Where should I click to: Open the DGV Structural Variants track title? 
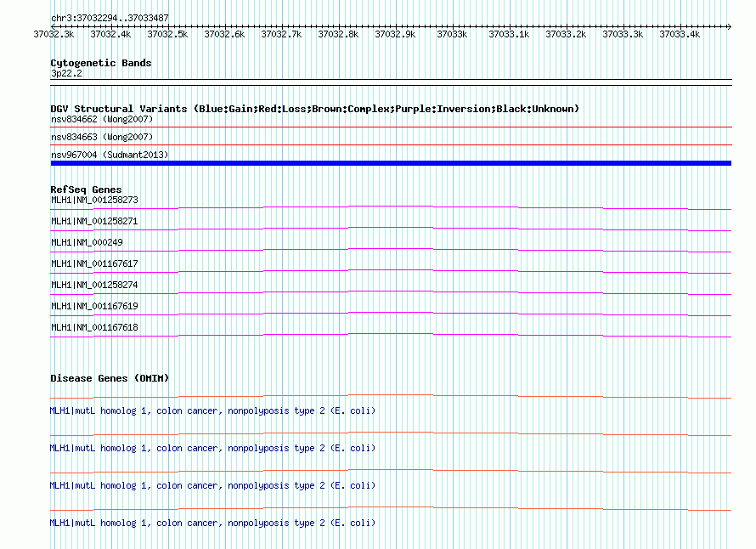tap(314, 109)
